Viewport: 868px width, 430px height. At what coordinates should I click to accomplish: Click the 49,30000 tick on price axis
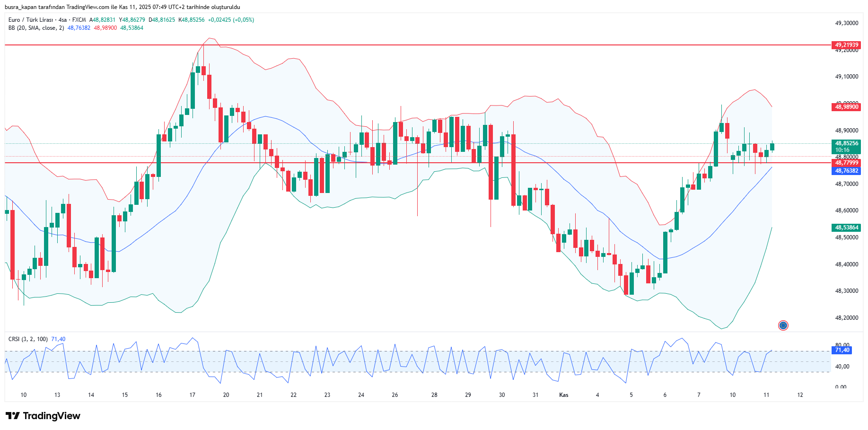click(x=846, y=23)
